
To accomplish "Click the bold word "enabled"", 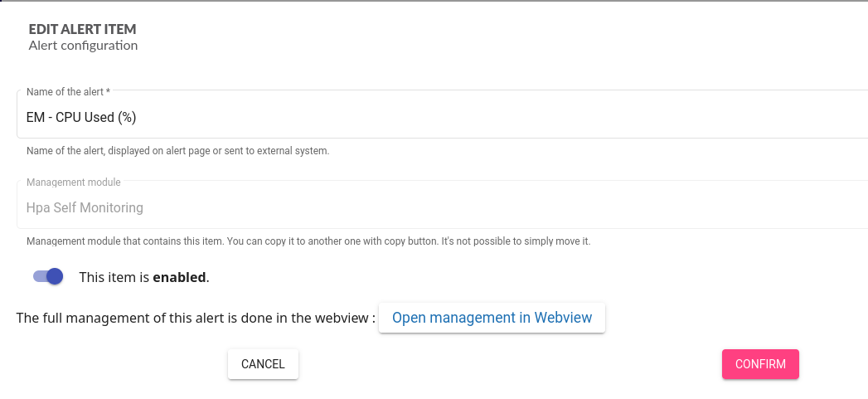I will (x=178, y=278).
